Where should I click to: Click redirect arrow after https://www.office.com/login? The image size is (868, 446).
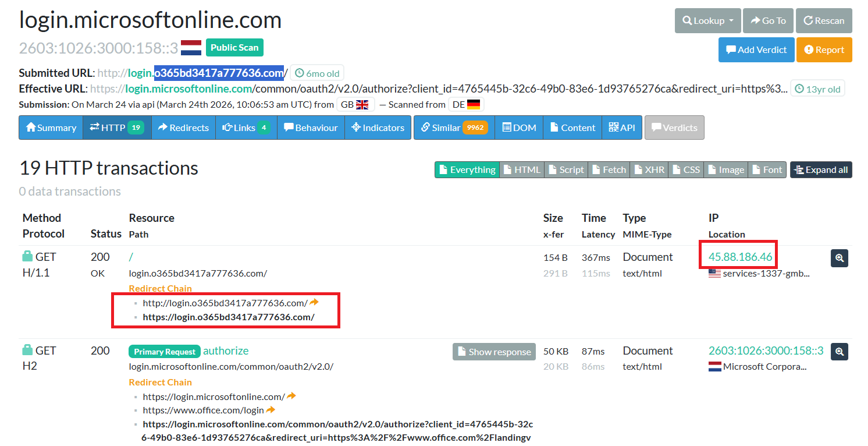click(271, 410)
